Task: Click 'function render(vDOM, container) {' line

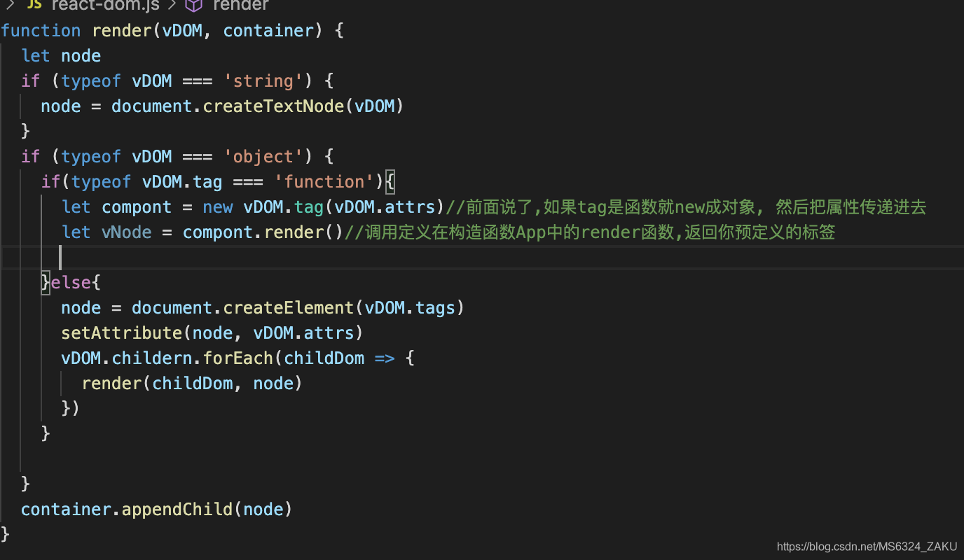Action: coord(172,31)
